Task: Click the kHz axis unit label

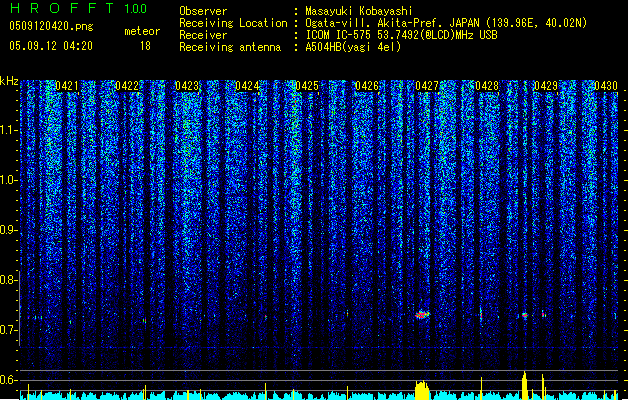Action: click(x=9, y=81)
